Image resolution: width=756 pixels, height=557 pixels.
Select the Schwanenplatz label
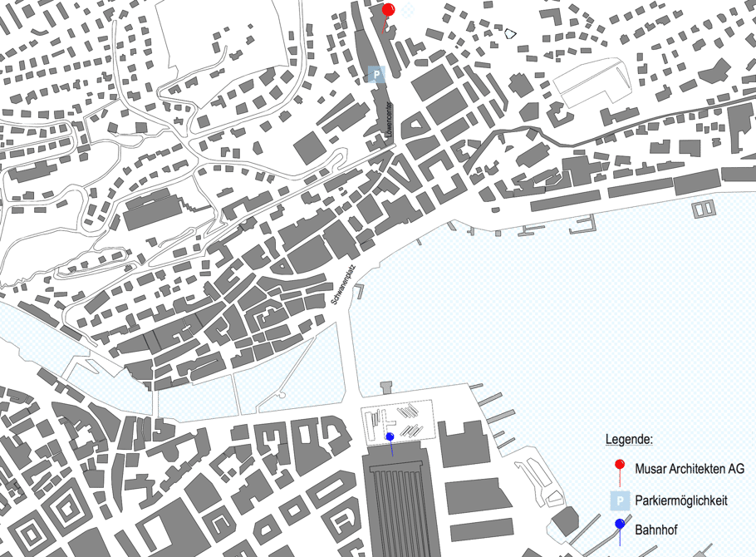click(343, 283)
